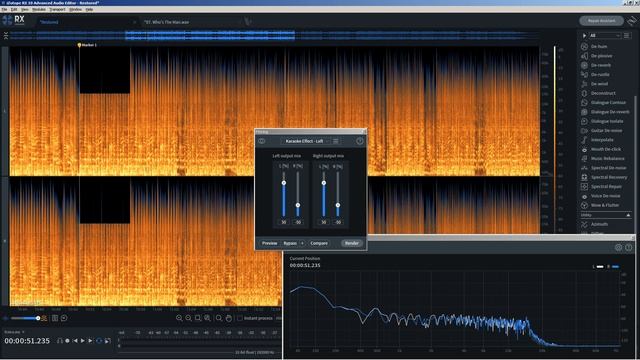The height and width of the screenshot is (360, 640).
Task: Click the timecode display 00:00:51.235
Action: point(27,341)
